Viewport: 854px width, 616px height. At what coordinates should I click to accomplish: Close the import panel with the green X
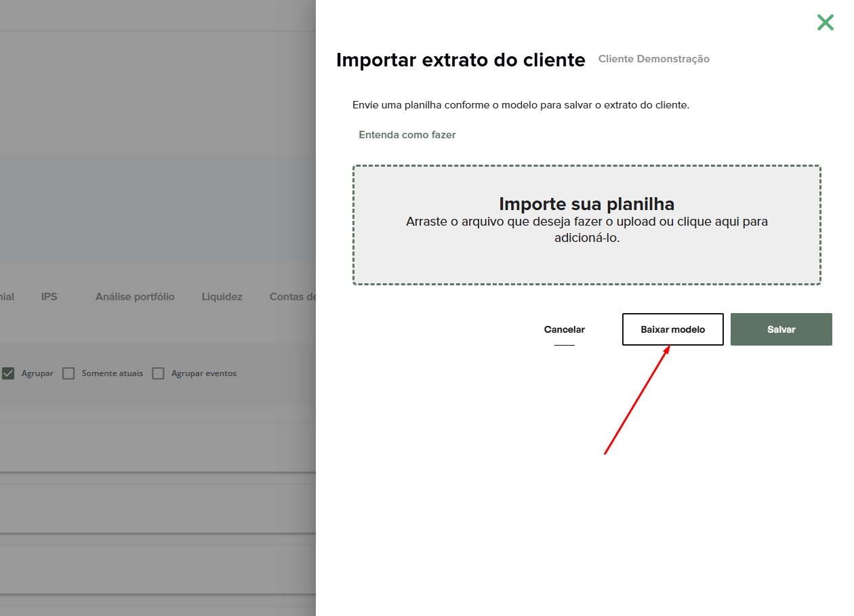tap(825, 22)
